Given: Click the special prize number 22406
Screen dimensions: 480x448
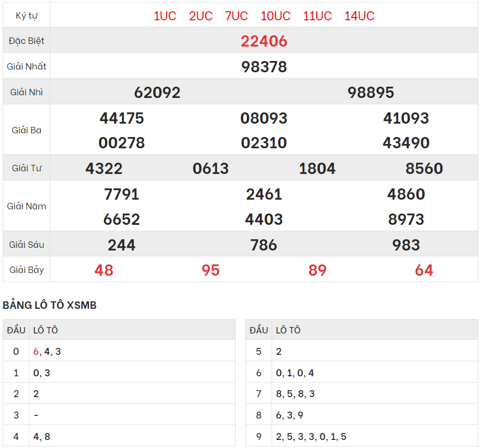Looking at the screenshot, I should point(264,41).
